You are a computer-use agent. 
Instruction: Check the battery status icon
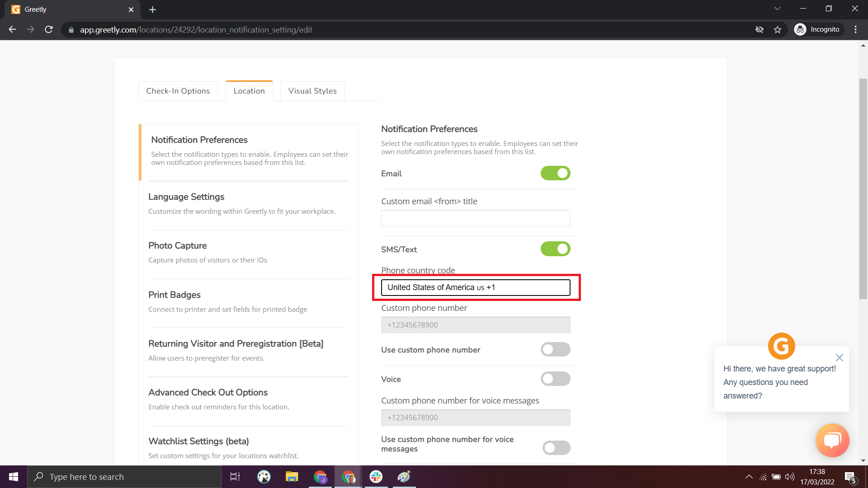pyautogui.click(x=776, y=477)
